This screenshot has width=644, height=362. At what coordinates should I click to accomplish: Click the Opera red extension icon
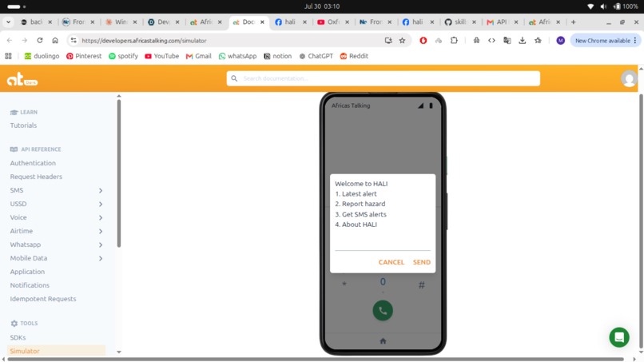[423, 40]
